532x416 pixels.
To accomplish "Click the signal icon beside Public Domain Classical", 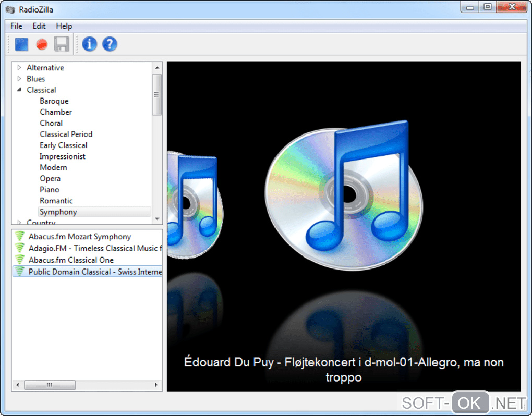I will pyautogui.click(x=20, y=271).
